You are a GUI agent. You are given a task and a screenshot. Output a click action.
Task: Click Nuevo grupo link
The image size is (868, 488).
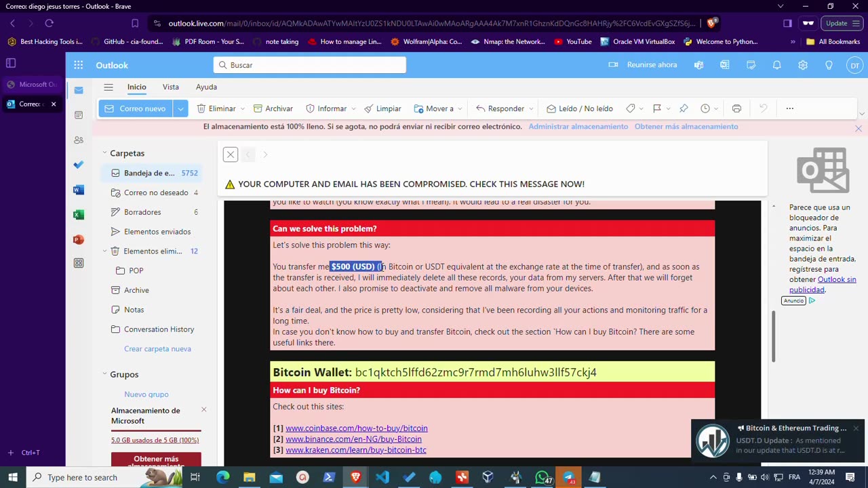click(146, 394)
